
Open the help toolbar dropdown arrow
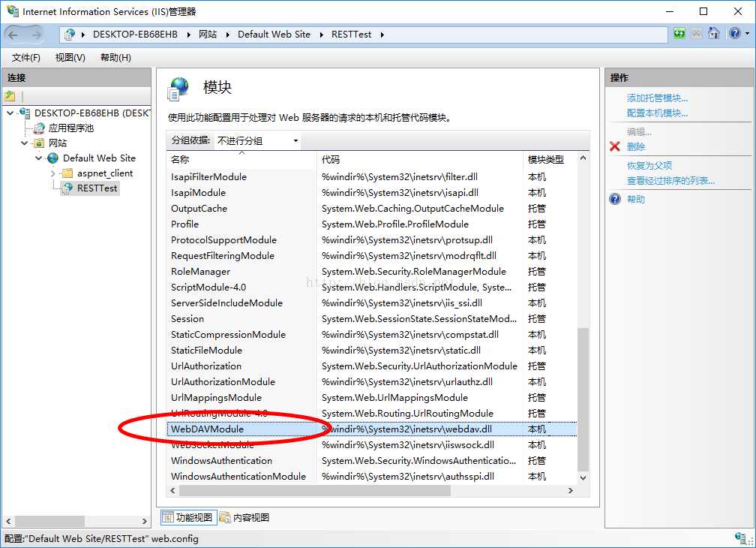[x=747, y=33]
